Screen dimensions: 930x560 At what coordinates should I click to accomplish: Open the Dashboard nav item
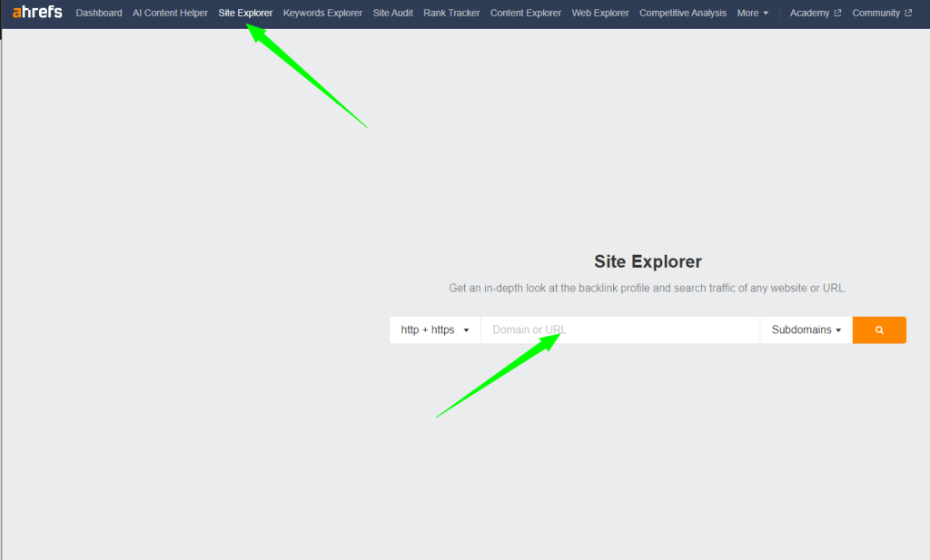99,14
